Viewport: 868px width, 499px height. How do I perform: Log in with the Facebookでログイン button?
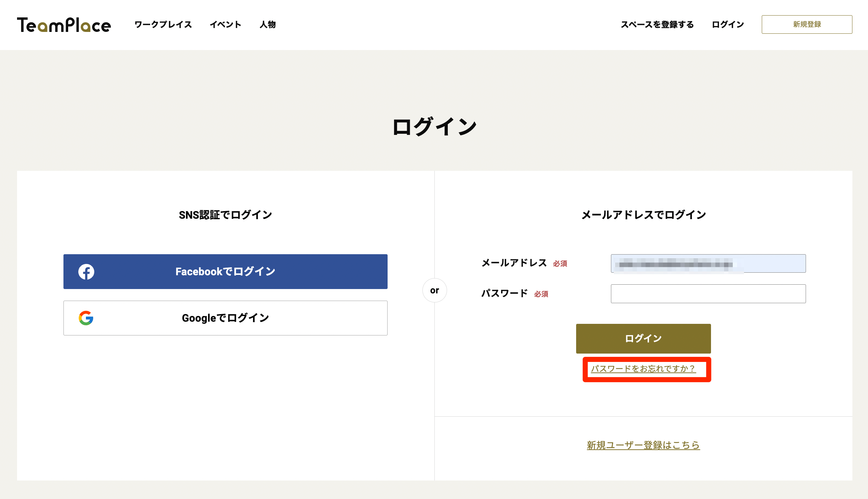[x=225, y=272]
